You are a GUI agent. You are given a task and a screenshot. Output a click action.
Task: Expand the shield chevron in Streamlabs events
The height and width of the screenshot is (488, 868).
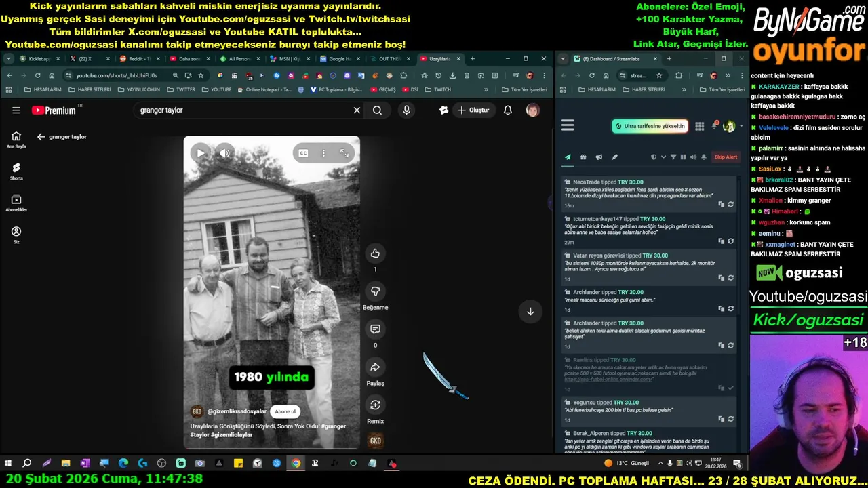click(663, 157)
